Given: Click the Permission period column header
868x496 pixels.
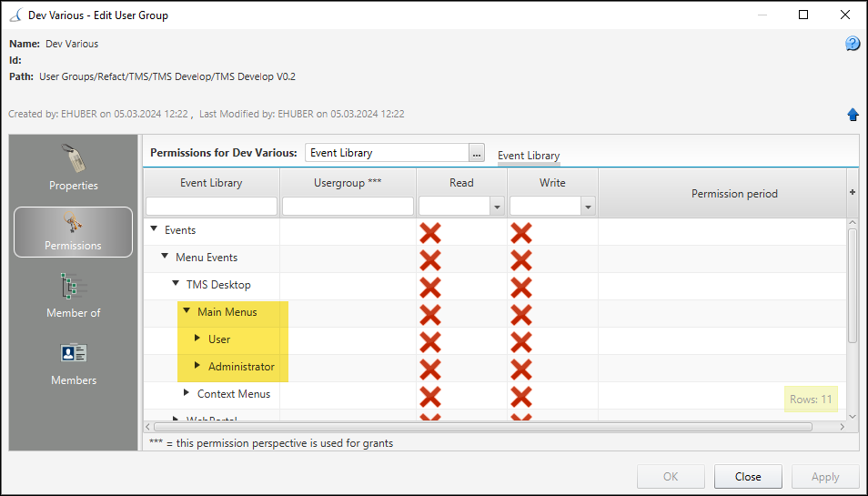Looking at the screenshot, I should pos(734,194).
